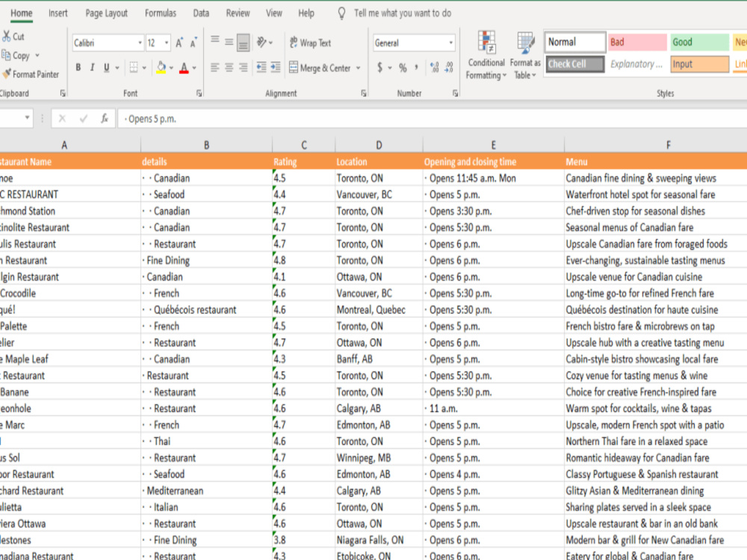Select cell with Québécois restaurant

click(206, 310)
